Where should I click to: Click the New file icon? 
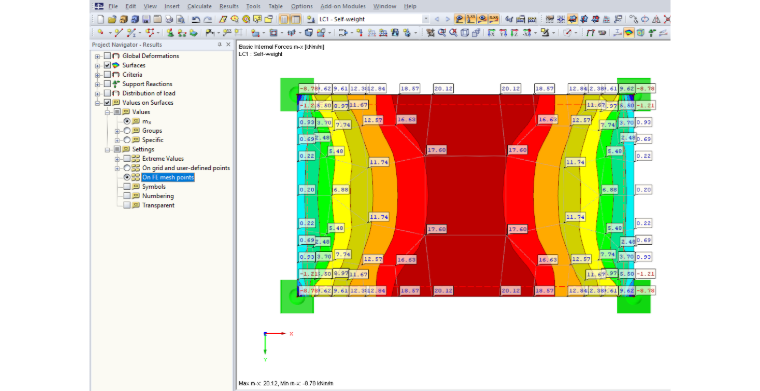point(100,19)
